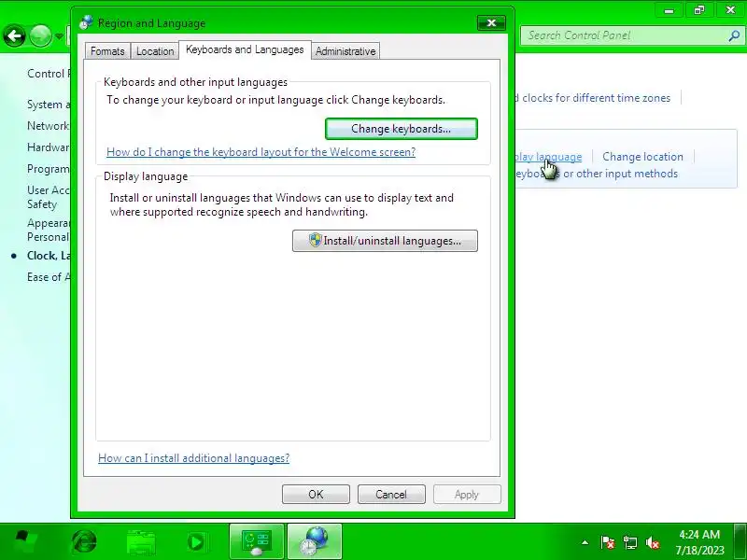747x560 pixels.
Task: Open Ease of Access category
Action: point(49,277)
